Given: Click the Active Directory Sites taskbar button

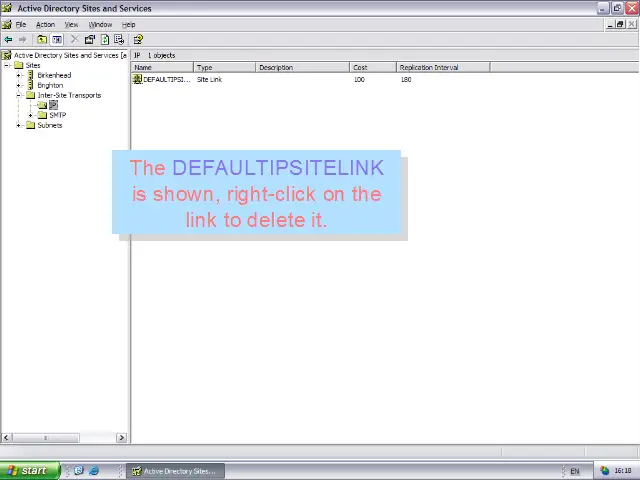Looking at the screenshot, I should coord(176,471).
